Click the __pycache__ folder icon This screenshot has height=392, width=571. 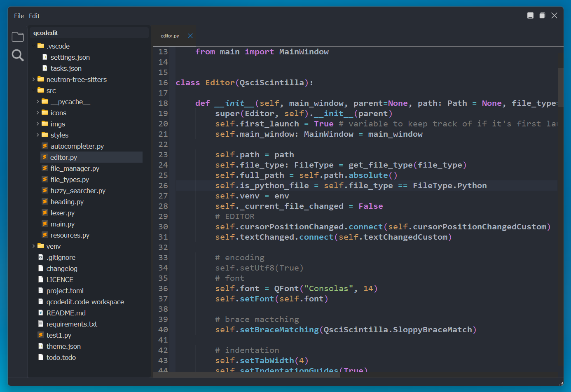tap(45, 101)
